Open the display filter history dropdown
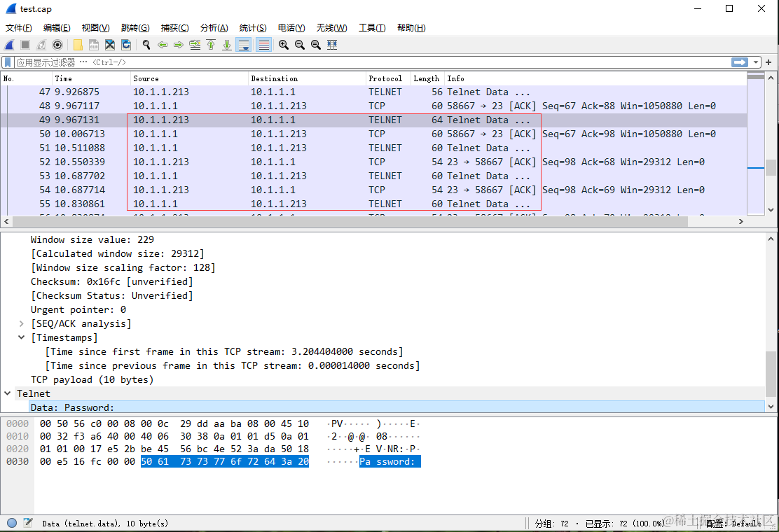Viewport: 779px width, 532px height. [756, 62]
